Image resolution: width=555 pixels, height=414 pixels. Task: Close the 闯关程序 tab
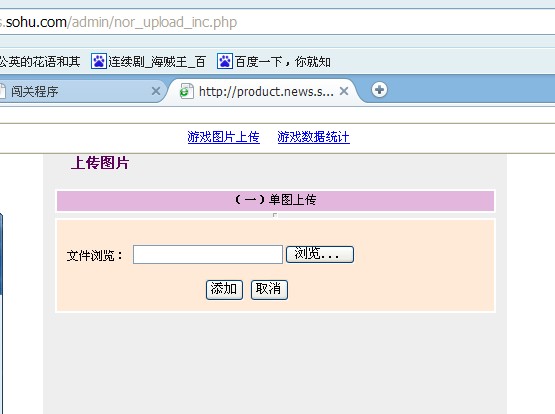point(156,91)
